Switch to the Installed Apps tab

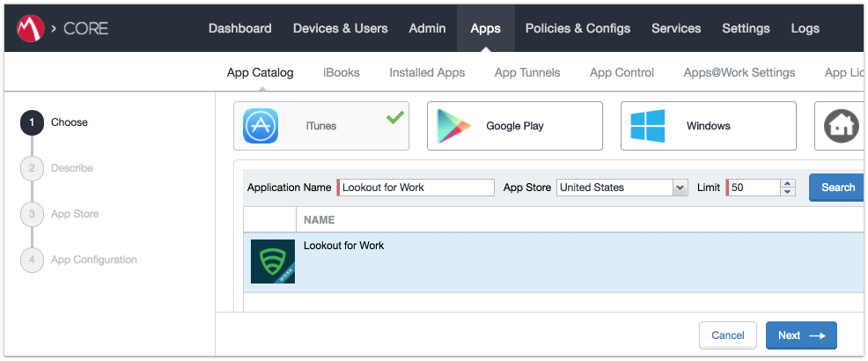[427, 72]
